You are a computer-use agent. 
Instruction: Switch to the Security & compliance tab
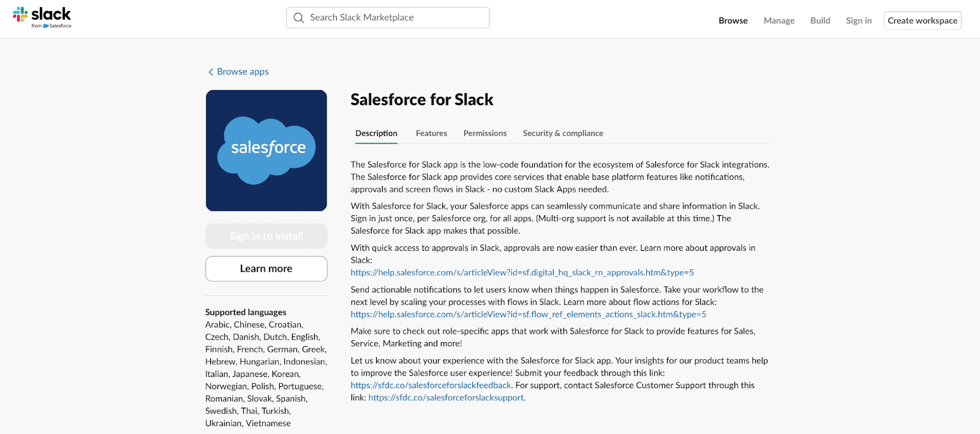(x=563, y=133)
